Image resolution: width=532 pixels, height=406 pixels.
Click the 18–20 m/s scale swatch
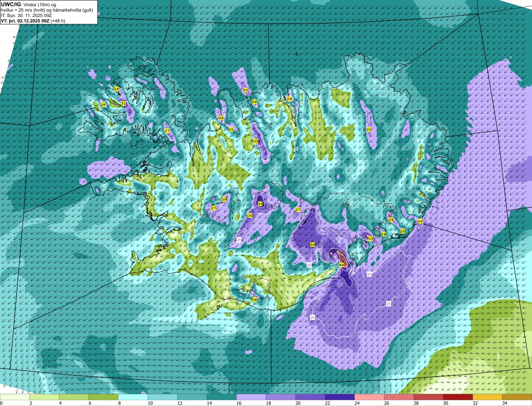(x=281, y=397)
